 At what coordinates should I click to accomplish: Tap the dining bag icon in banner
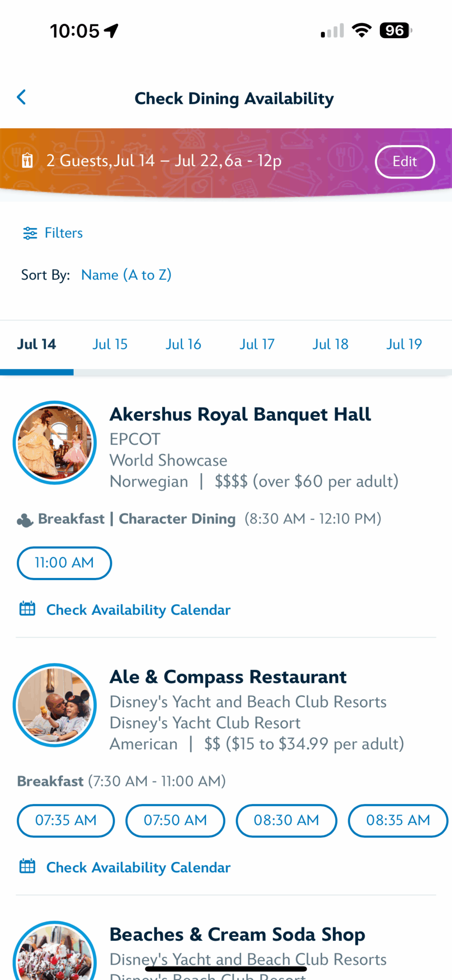click(x=27, y=161)
